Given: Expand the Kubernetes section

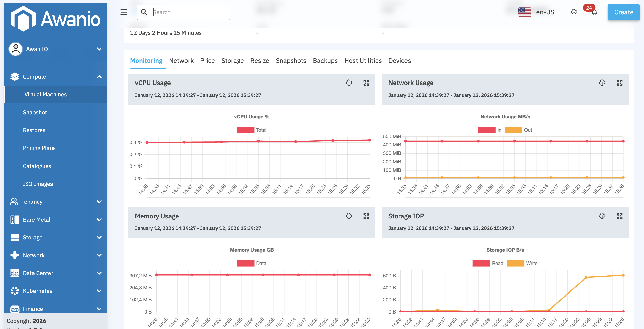Looking at the screenshot, I should (x=99, y=291).
